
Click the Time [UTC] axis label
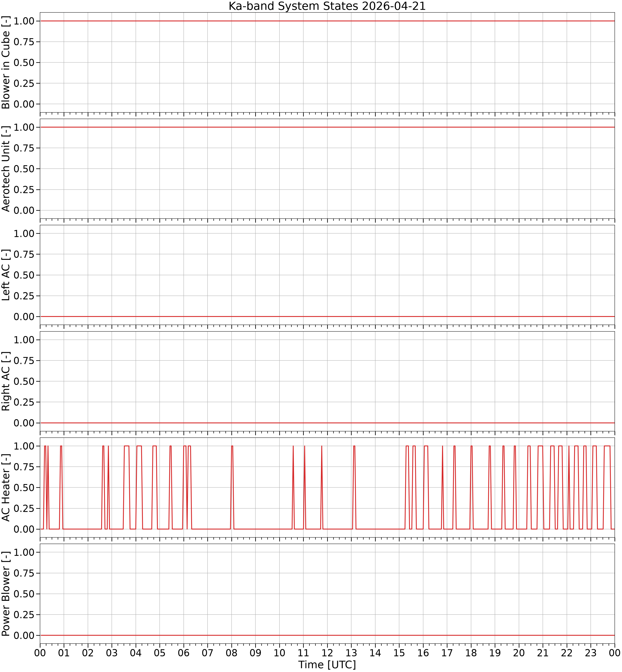click(x=327, y=665)
